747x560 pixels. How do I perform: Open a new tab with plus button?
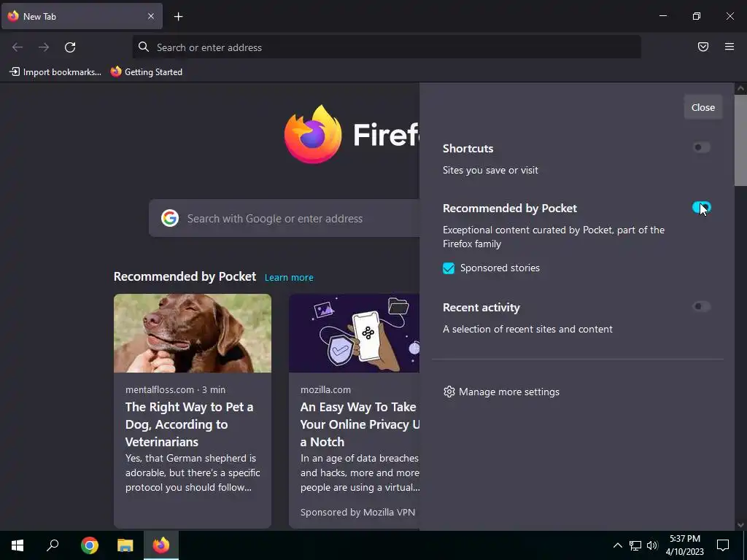178,17
